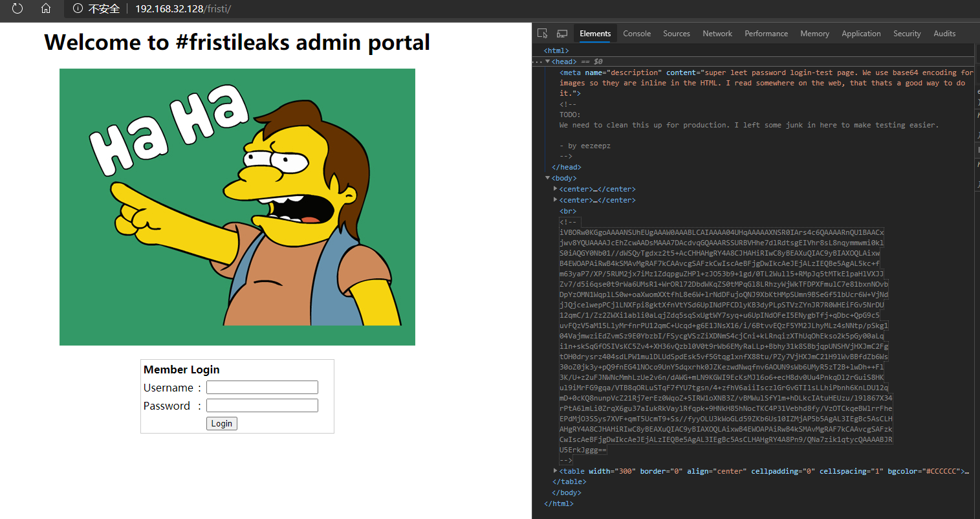
Task: Reload the page with refresh icon
Action: tap(17, 8)
